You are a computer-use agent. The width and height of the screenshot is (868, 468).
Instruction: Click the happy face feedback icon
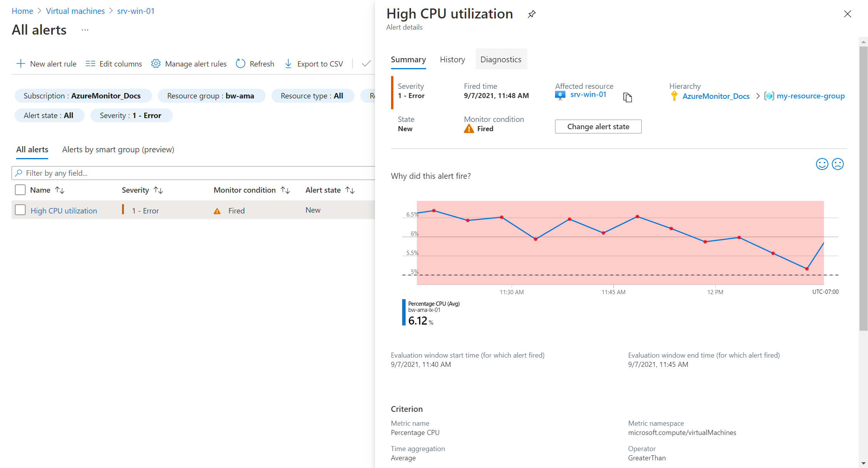tap(822, 164)
